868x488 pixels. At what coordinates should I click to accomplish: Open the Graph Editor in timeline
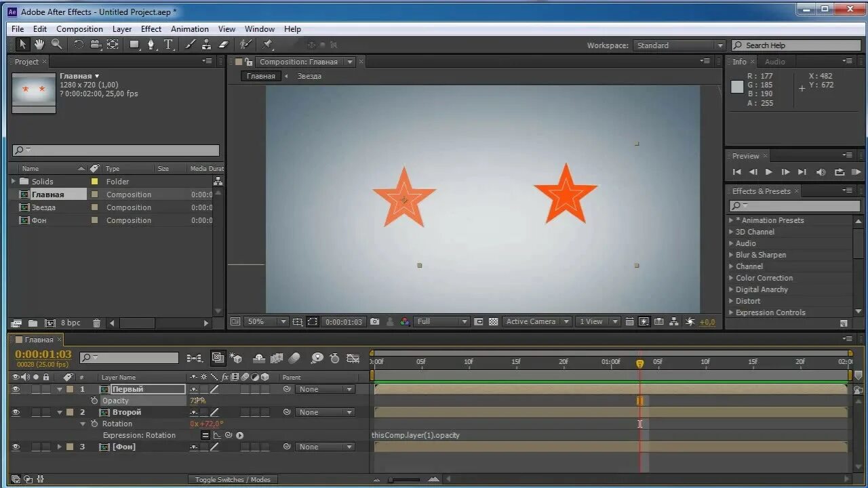pyautogui.click(x=353, y=358)
